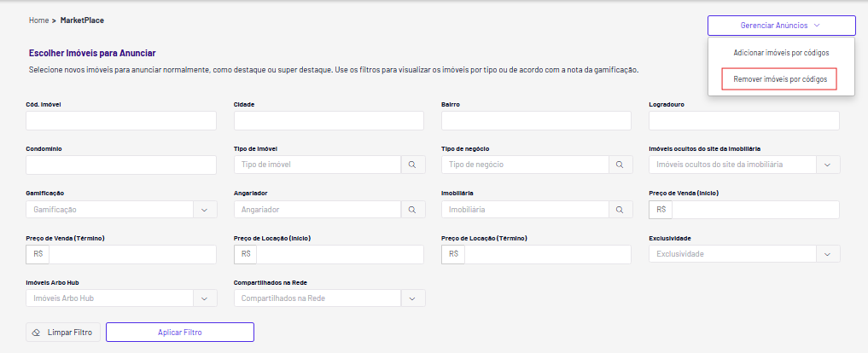The height and width of the screenshot is (353, 868).
Task: Select Adicionar imóveis por códigos
Action: [781, 53]
